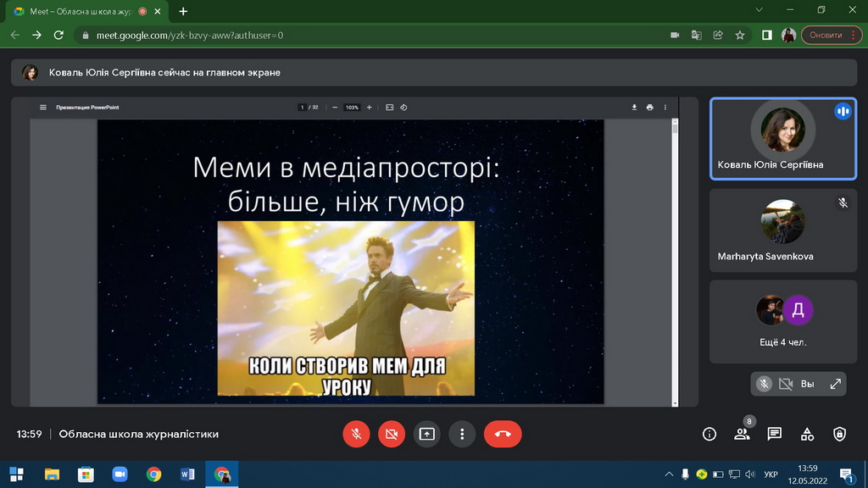Click scrollbar down arrow in PDF viewer

(x=675, y=403)
